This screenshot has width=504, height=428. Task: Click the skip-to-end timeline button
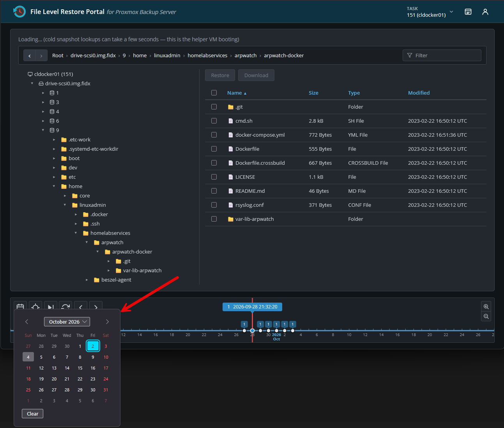[x=51, y=306]
